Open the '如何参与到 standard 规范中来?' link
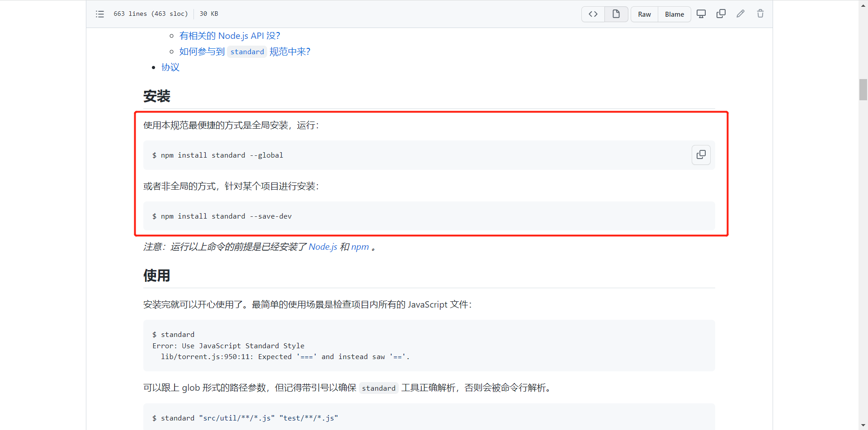Screen dimensions: 868x430 (245, 51)
